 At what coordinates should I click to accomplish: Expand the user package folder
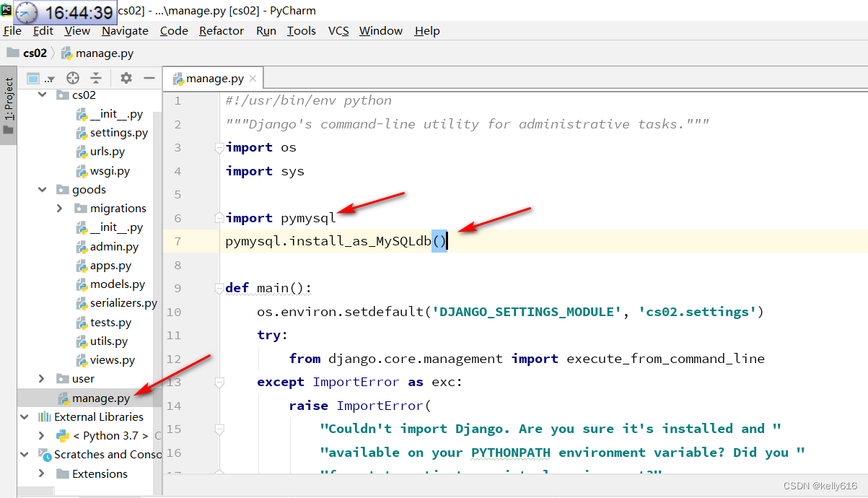(x=42, y=378)
